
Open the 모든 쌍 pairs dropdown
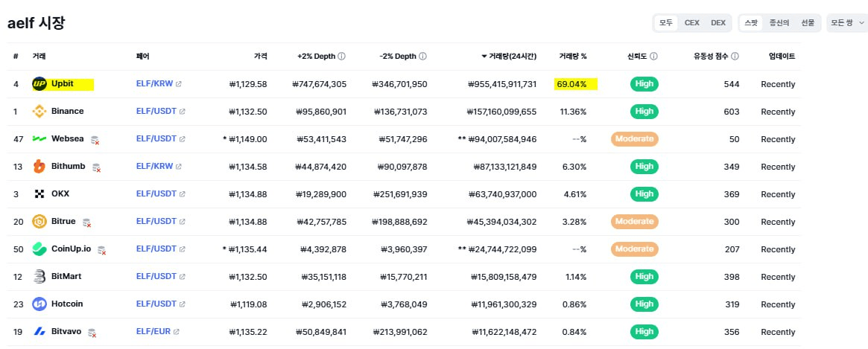coord(847,23)
